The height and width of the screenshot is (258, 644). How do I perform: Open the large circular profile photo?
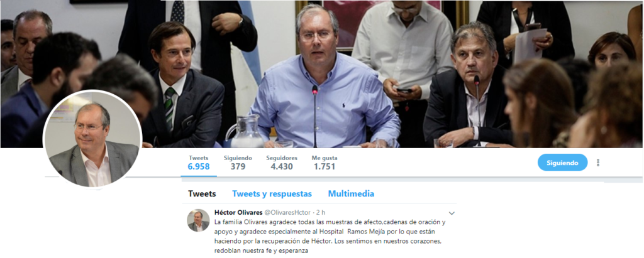point(92,139)
